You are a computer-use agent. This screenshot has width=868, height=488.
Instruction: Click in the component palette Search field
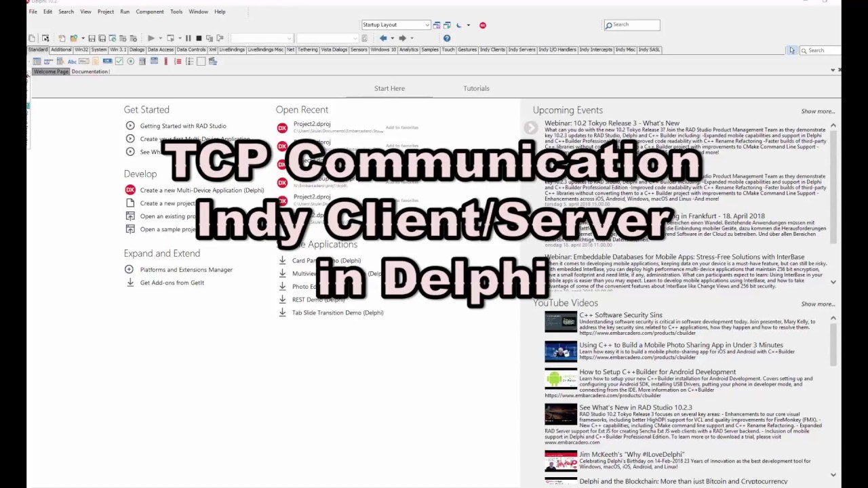tap(821, 50)
